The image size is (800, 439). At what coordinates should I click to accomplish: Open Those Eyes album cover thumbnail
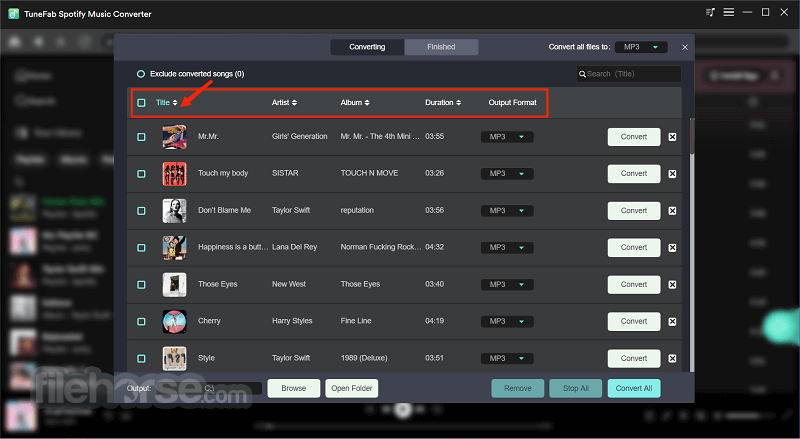click(174, 284)
